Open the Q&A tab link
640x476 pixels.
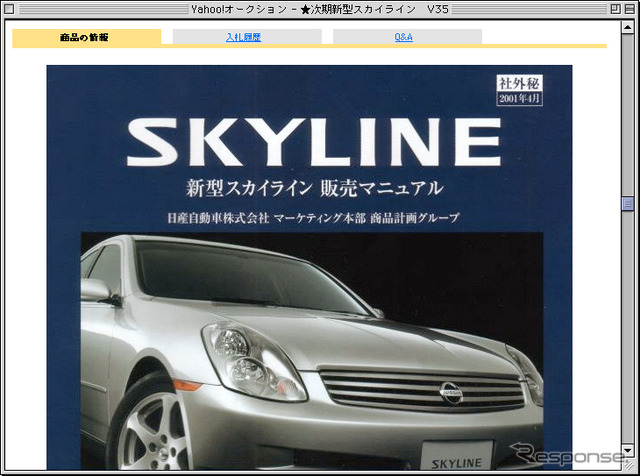(x=403, y=37)
